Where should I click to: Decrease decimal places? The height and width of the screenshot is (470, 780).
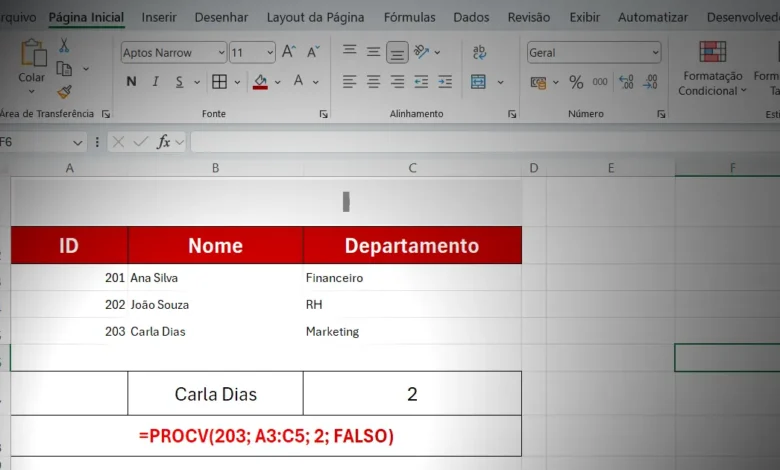click(650, 82)
